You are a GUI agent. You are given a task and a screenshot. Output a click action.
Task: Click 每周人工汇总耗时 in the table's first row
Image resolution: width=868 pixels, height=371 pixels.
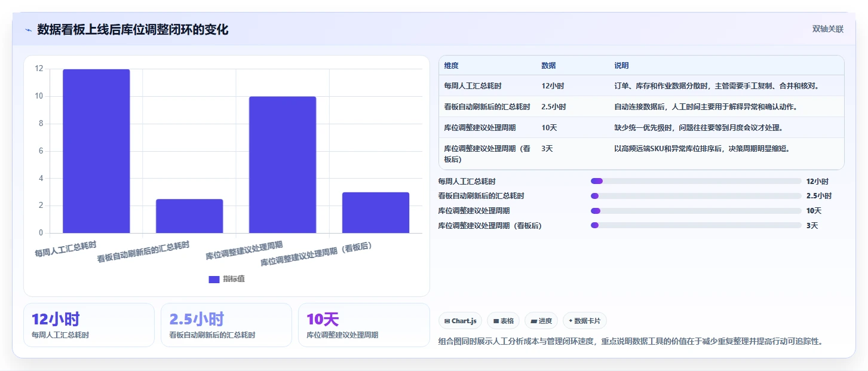pos(473,86)
